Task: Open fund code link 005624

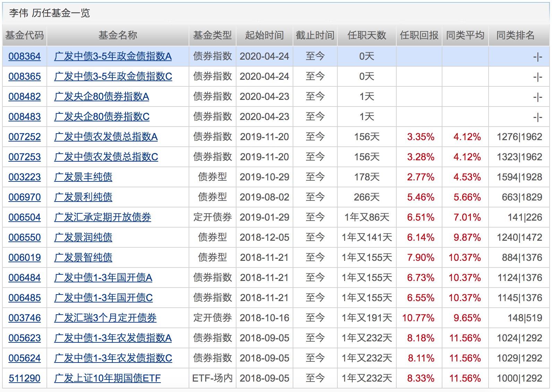Action: [x=25, y=358]
